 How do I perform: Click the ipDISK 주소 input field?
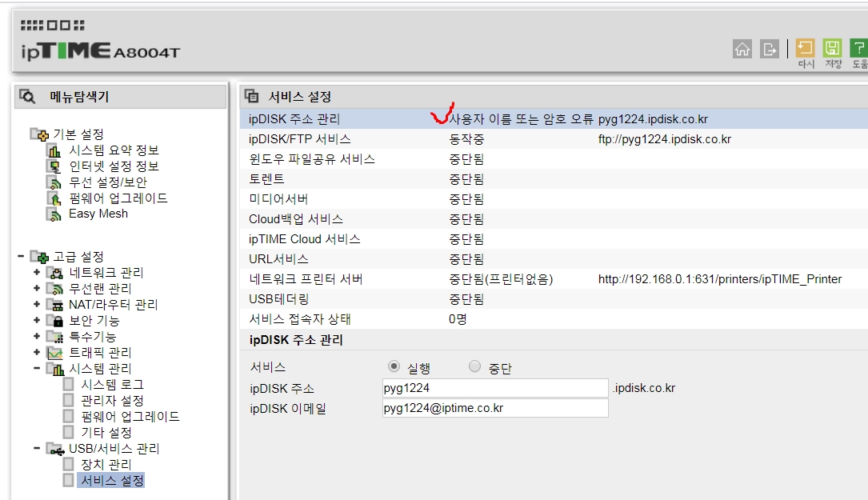pyautogui.click(x=495, y=388)
